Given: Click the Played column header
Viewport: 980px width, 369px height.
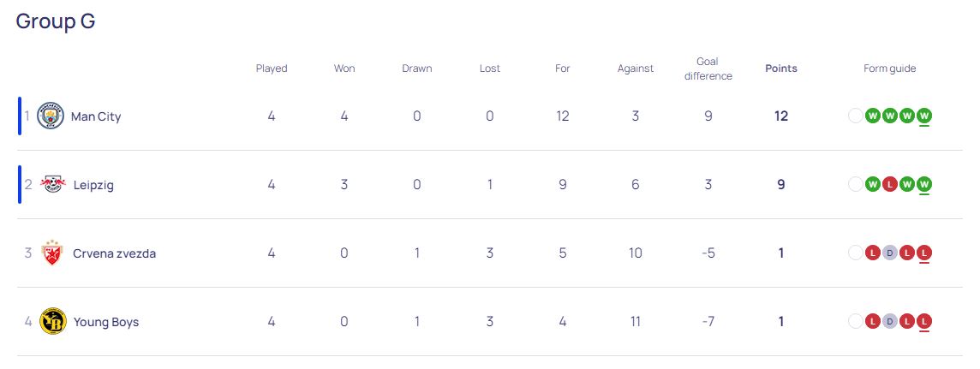Looking at the screenshot, I should (272, 68).
